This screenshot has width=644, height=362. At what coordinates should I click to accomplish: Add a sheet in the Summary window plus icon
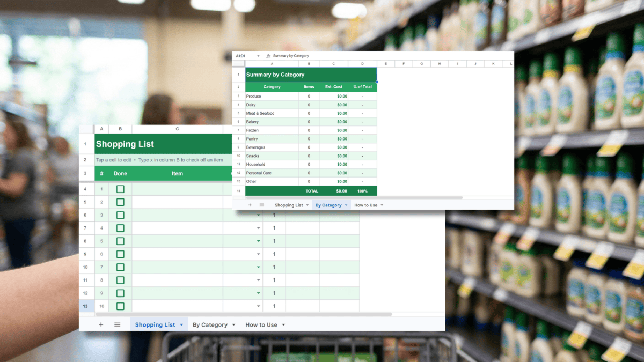click(x=250, y=205)
